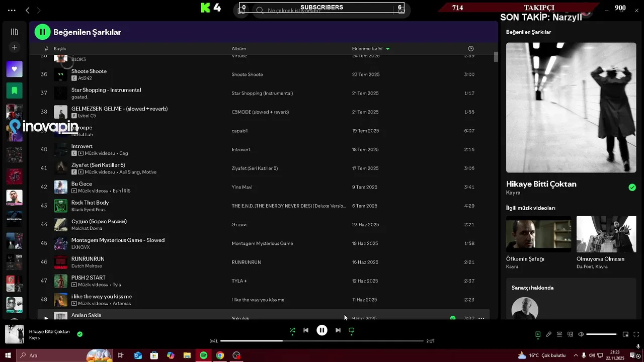This screenshot has width=644, height=362.
Task: Play the Anıları Sakla row
Action: 46,318
